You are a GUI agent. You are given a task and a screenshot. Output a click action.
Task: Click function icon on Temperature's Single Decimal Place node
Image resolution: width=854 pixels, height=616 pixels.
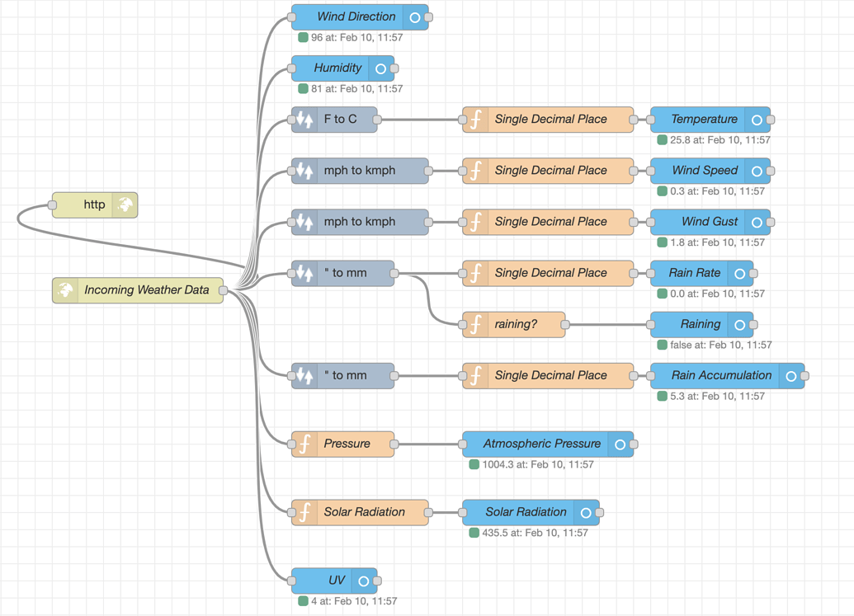477,119
